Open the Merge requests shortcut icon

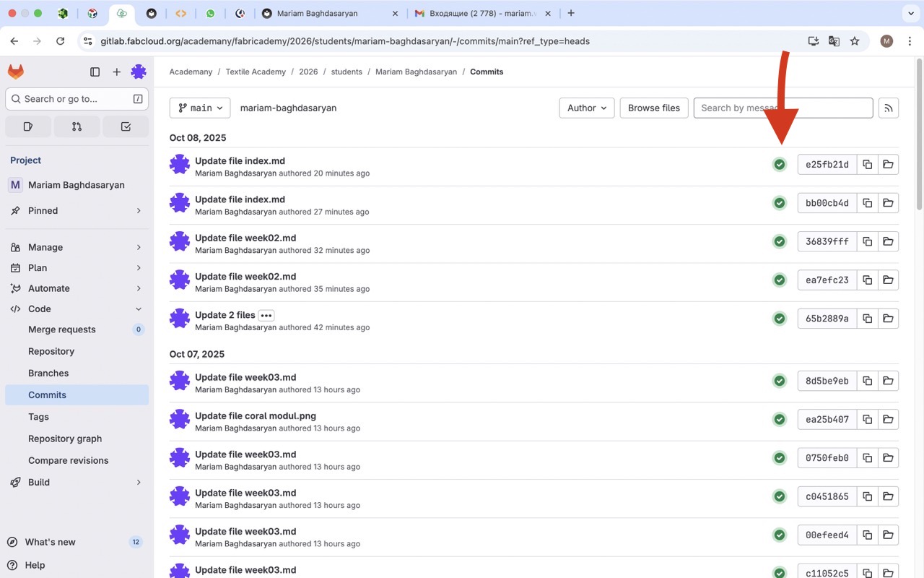coord(77,126)
